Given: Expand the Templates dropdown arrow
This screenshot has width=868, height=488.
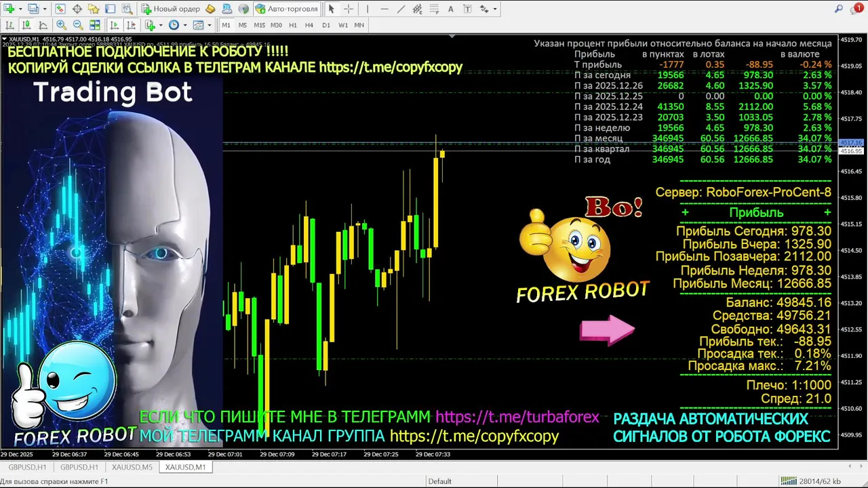Looking at the screenshot, I should click(209, 26).
